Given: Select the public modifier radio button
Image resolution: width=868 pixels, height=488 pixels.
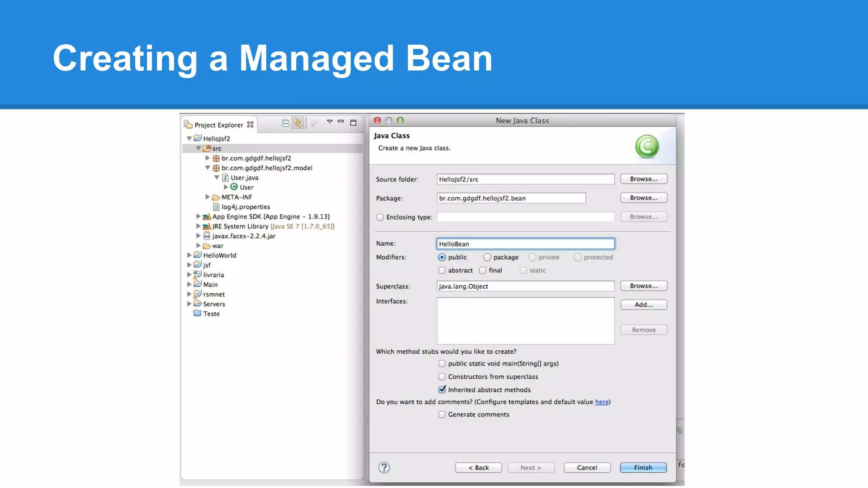Looking at the screenshot, I should (x=442, y=257).
